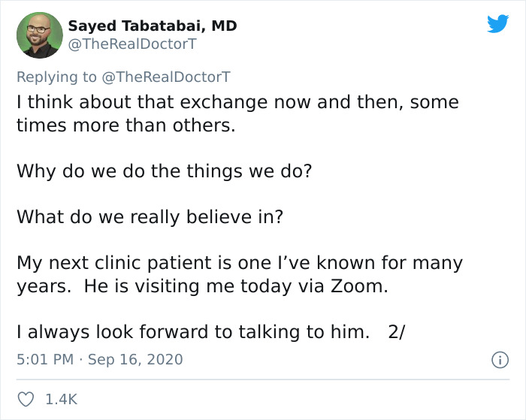Screen dimensions: 526x420
Task: Open the @TheRealDoctorT handle under the name
Action: (131, 44)
